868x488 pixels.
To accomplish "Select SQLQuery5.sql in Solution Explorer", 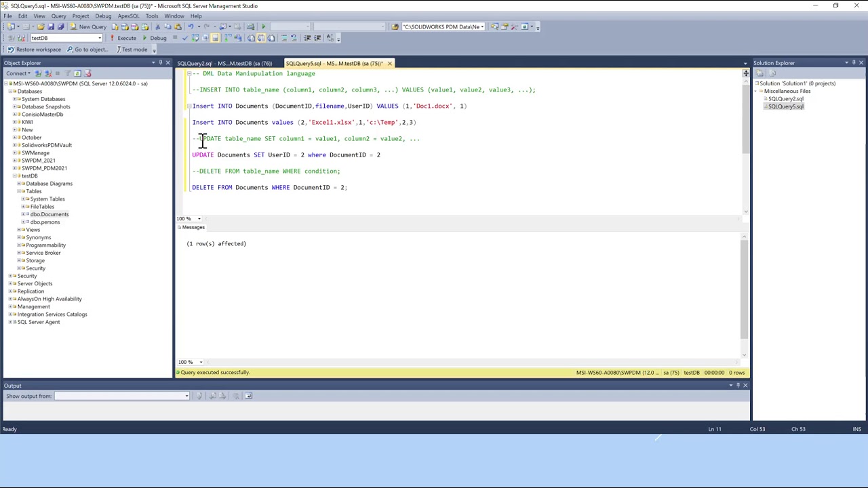I will (785, 106).
